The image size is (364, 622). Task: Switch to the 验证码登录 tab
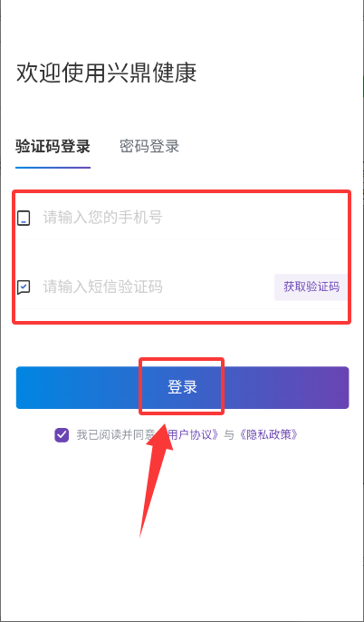pyautogui.click(x=53, y=146)
